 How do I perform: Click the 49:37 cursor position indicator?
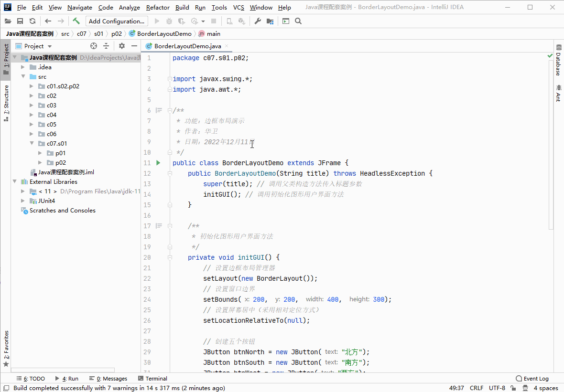456,388
